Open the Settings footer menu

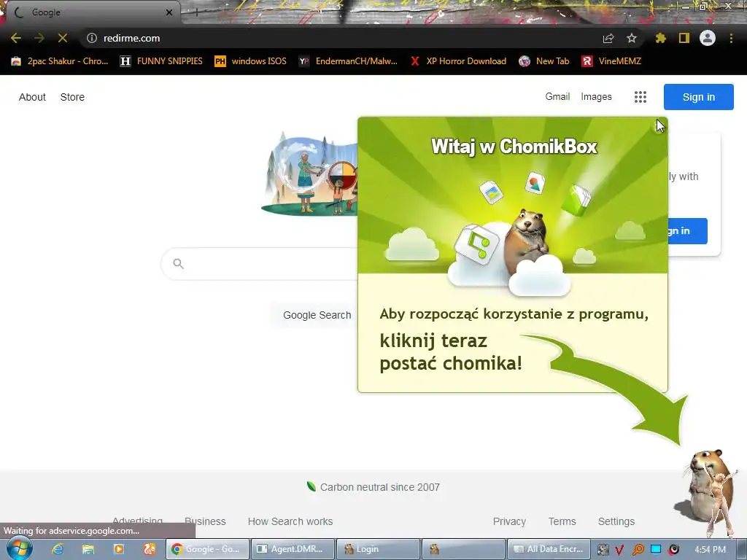616,521
